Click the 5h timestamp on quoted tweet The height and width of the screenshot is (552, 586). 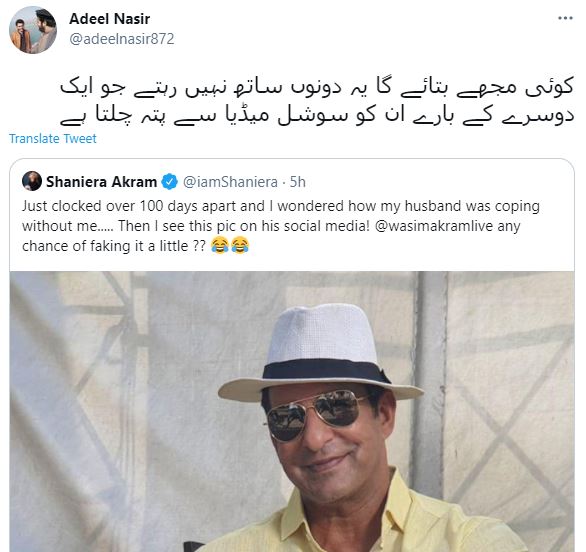[x=297, y=182]
